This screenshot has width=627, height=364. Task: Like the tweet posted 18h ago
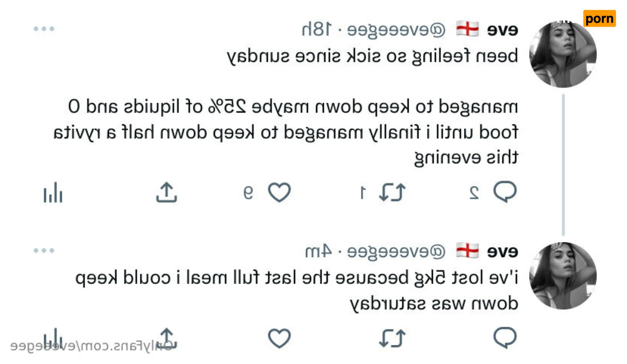279,193
